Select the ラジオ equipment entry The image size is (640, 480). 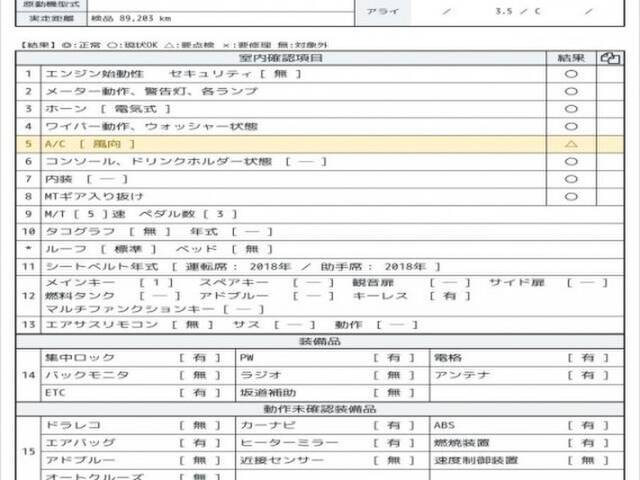tap(327, 375)
